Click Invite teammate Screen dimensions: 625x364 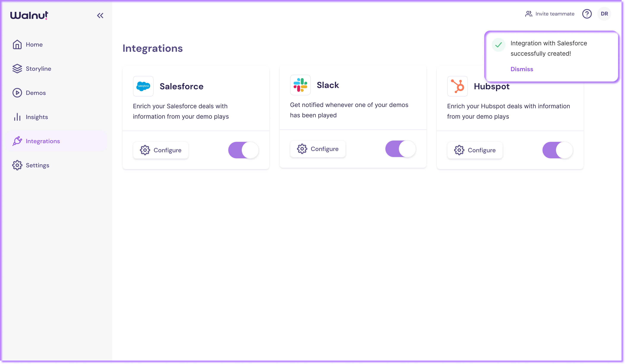[x=550, y=14]
